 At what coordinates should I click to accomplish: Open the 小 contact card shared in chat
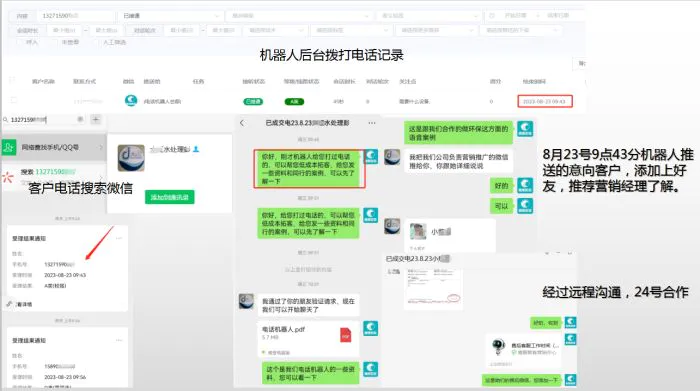click(x=450, y=235)
